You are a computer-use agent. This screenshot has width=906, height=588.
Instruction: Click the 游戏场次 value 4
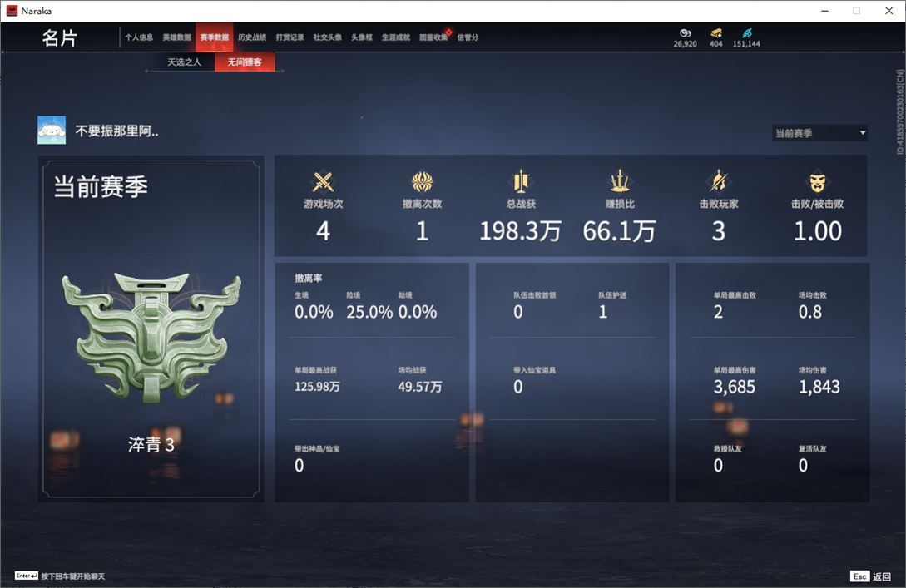(323, 231)
